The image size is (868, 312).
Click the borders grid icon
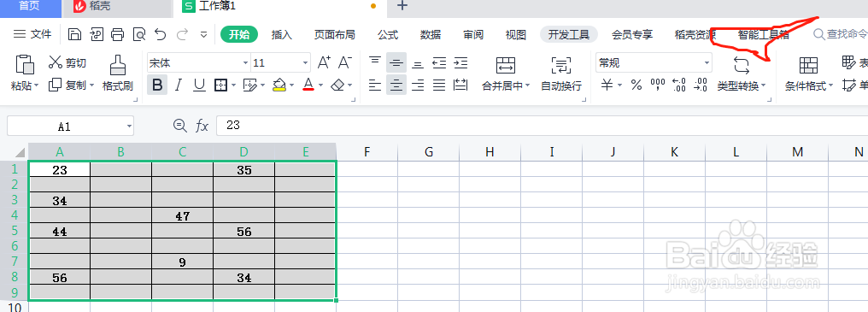click(221, 85)
